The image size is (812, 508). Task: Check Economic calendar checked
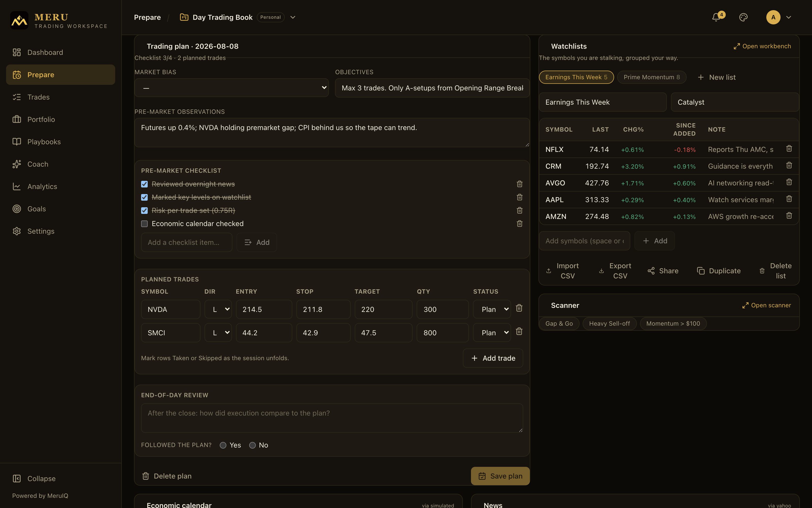coord(144,224)
